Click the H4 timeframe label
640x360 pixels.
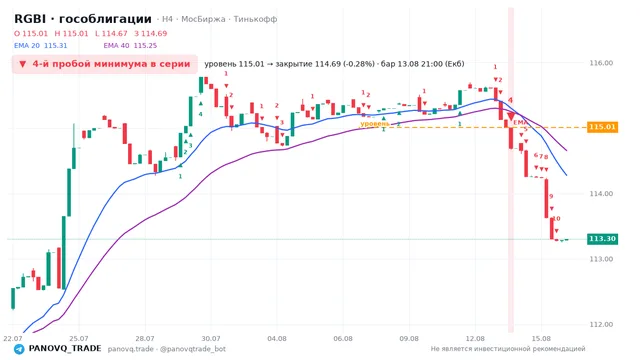(x=167, y=19)
